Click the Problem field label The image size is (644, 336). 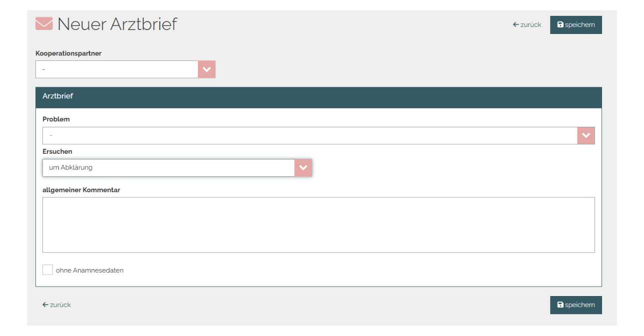56,119
